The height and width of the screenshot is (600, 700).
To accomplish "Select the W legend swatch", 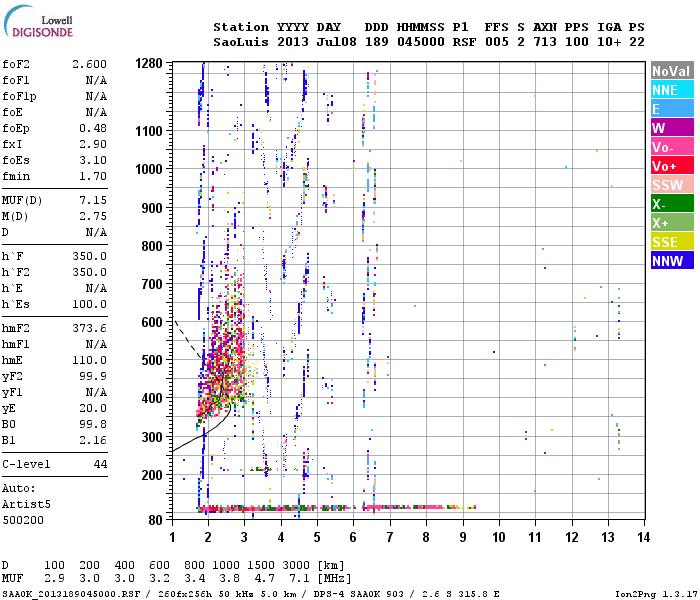I will (x=672, y=128).
